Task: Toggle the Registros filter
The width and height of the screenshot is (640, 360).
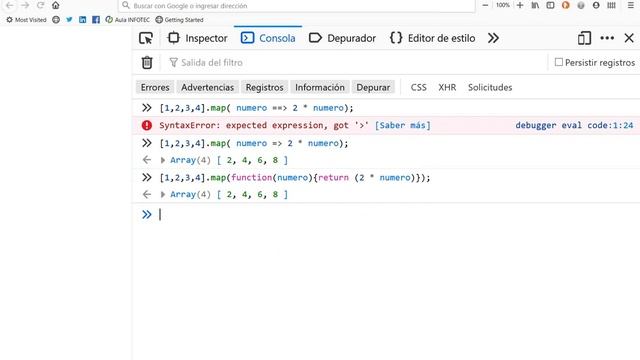Action: 264,87
